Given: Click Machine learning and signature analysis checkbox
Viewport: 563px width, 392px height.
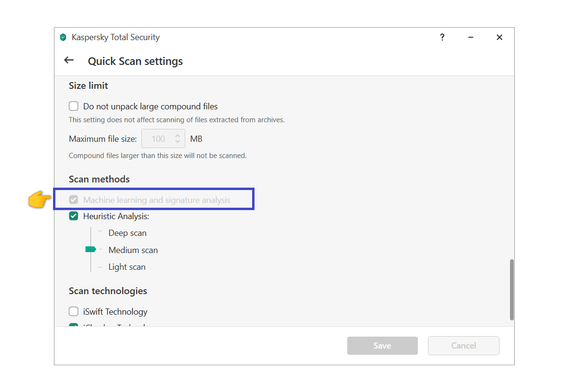Looking at the screenshot, I should 74,200.
